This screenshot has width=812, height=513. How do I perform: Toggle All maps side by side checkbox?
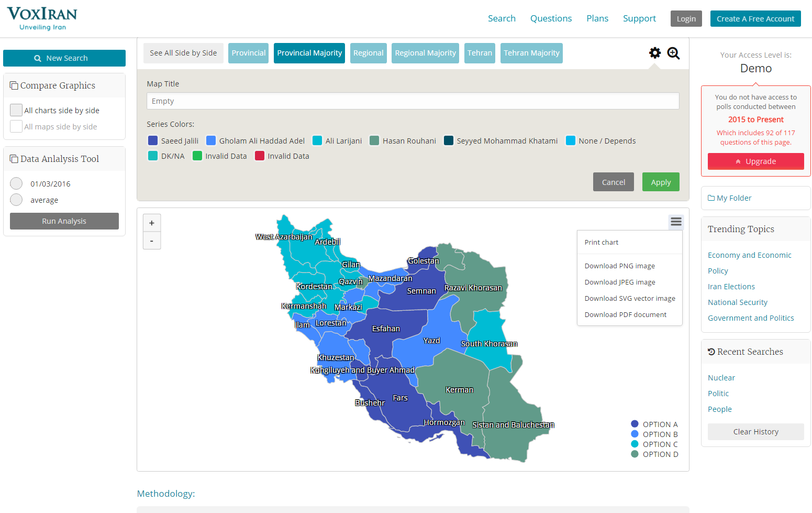pyautogui.click(x=16, y=126)
